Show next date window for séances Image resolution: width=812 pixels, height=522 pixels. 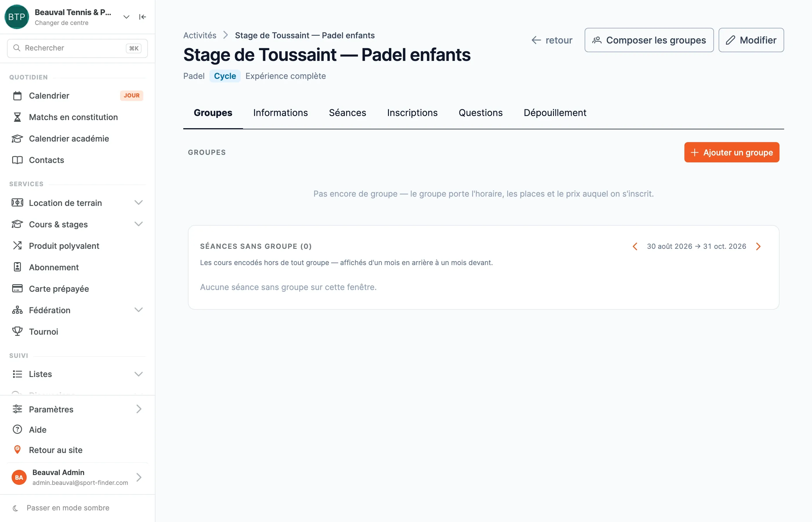click(x=758, y=246)
